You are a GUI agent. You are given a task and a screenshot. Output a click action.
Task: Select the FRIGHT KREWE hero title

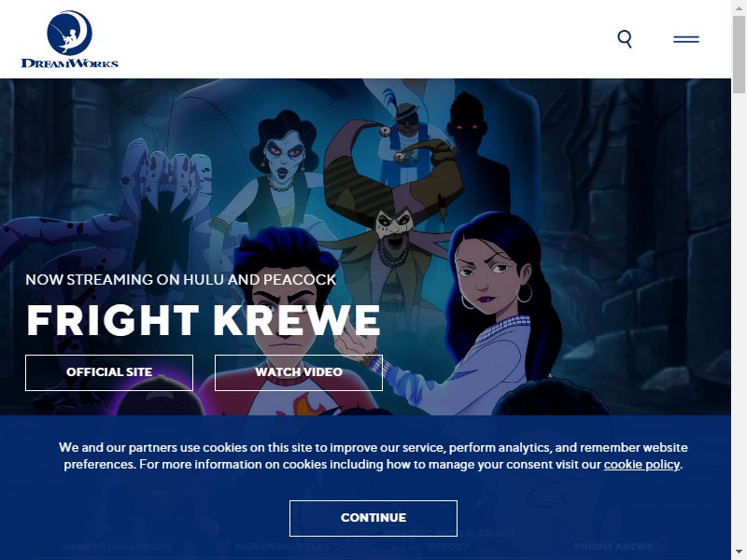pos(204,320)
